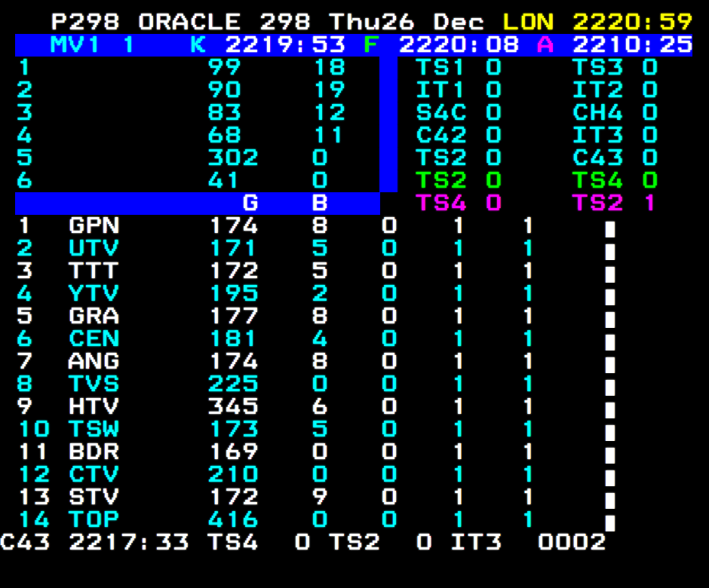Click the B column header
The height and width of the screenshot is (588, 709).
pyautogui.click(x=320, y=203)
